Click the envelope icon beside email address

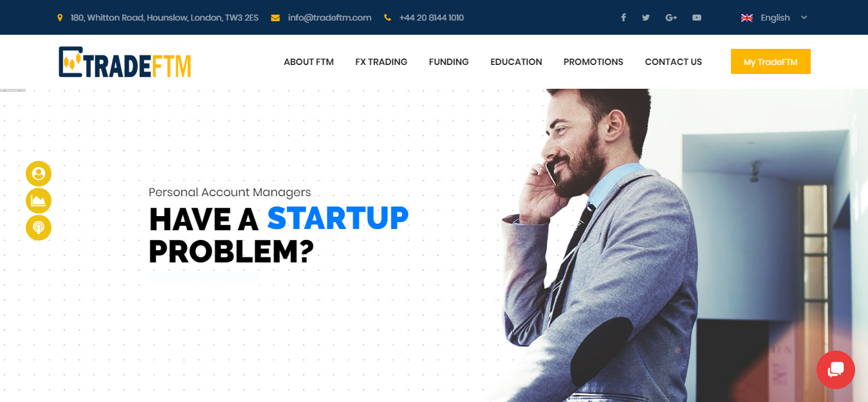pos(275,18)
